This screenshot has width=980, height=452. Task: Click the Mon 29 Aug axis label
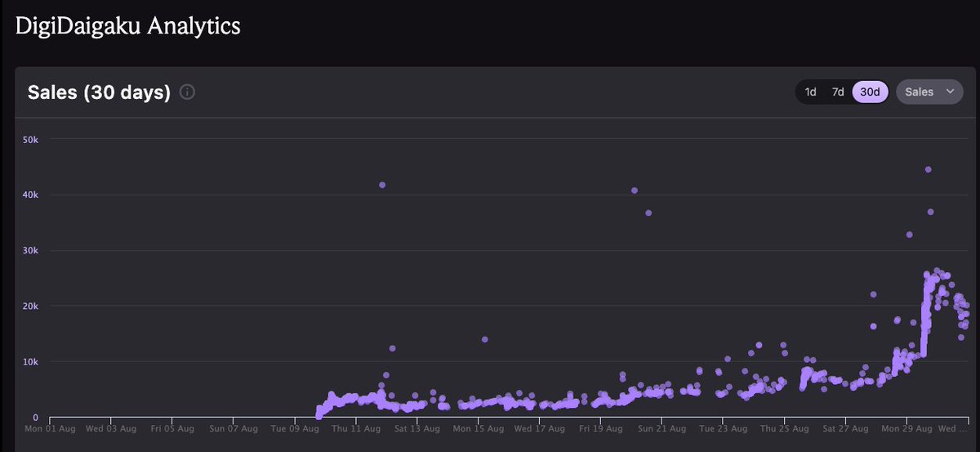coord(906,427)
